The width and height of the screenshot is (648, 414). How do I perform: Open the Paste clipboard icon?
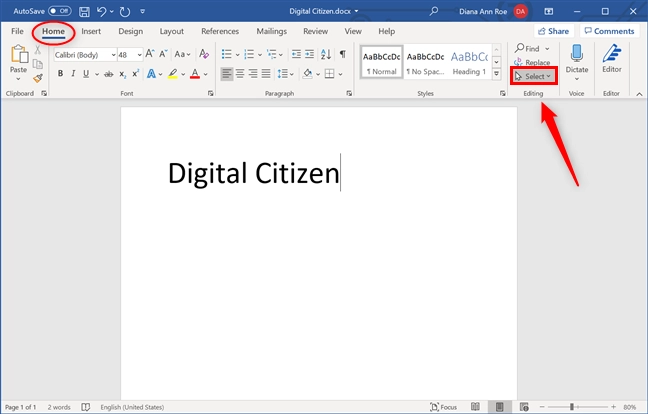pos(19,55)
